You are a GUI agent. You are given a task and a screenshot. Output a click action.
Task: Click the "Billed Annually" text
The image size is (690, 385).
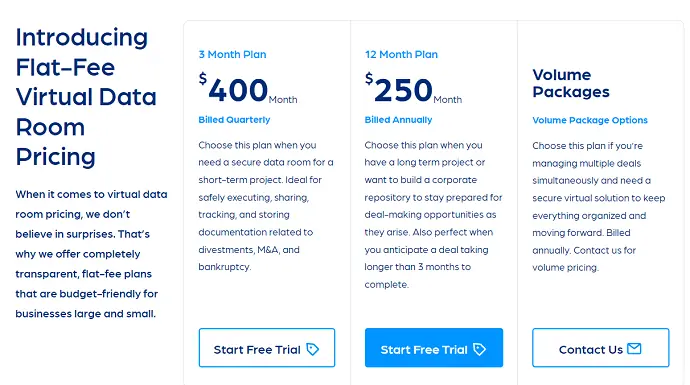398,120
